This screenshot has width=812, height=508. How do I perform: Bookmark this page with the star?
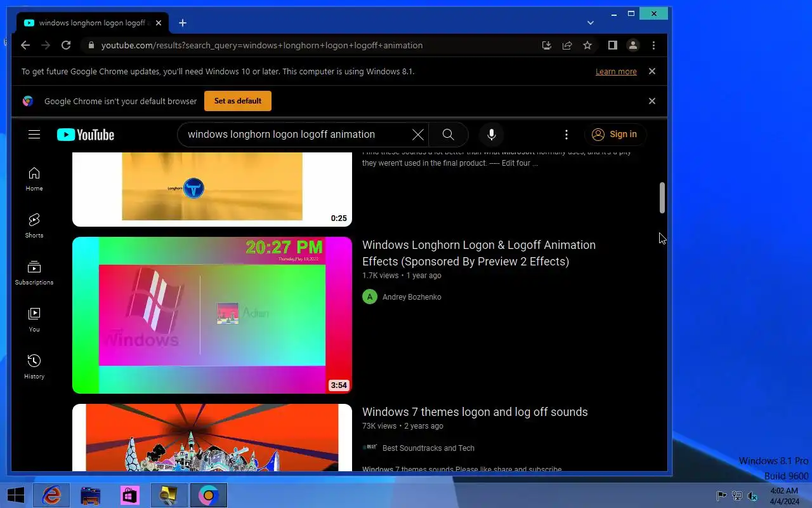pyautogui.click(x=587, y=45)
